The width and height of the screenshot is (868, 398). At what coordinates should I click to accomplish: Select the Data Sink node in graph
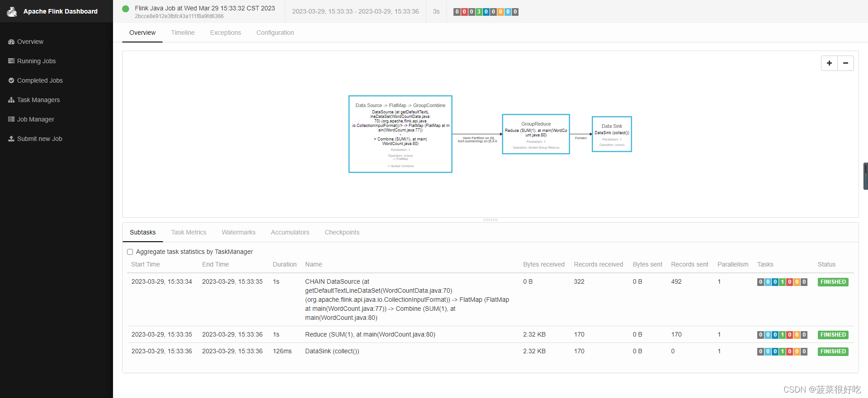[x=612, y=134]
